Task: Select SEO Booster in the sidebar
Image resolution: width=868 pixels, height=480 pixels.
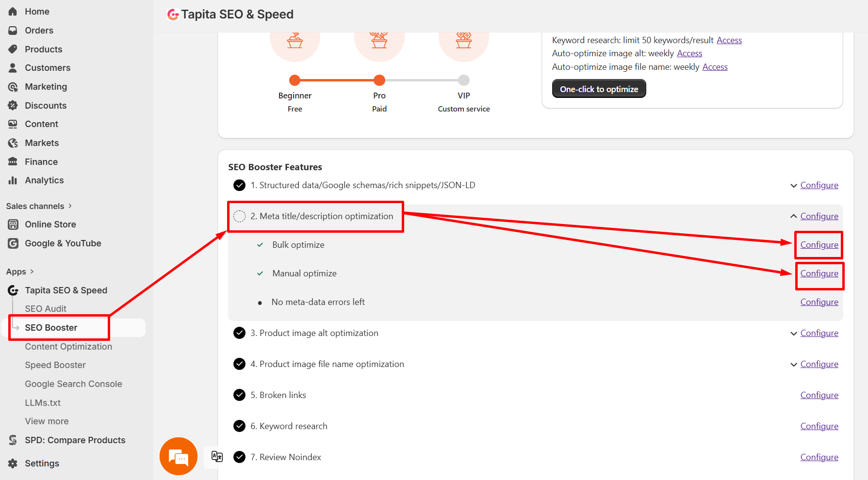Action: click(x=51, y=328)
